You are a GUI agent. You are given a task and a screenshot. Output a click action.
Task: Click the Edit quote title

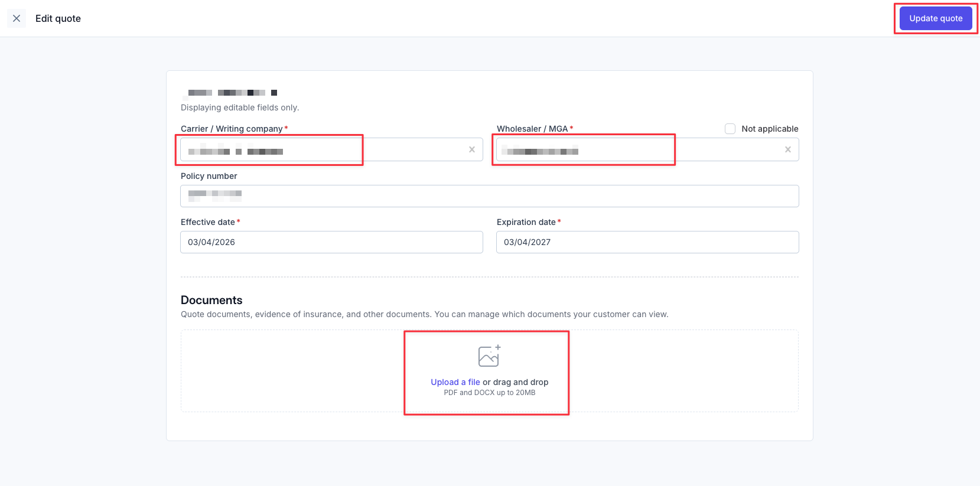58,18
